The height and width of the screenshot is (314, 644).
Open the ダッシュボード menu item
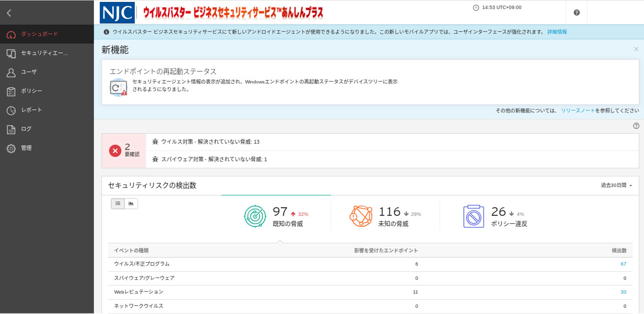click(39, 34)
